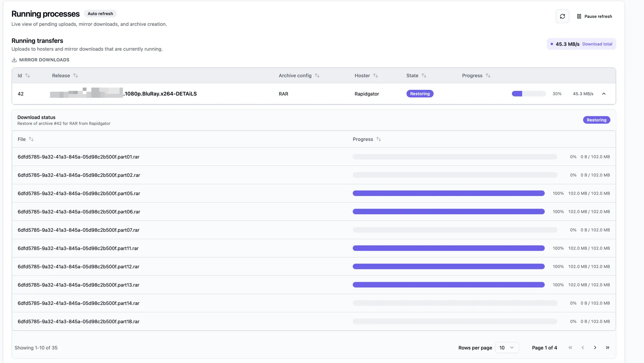Sort by State column arrows

(x=424, y=75)
